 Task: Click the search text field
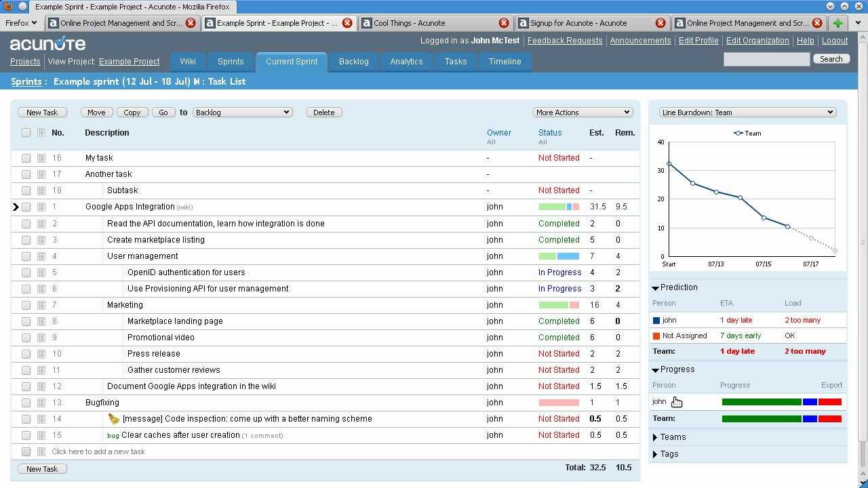766,60
